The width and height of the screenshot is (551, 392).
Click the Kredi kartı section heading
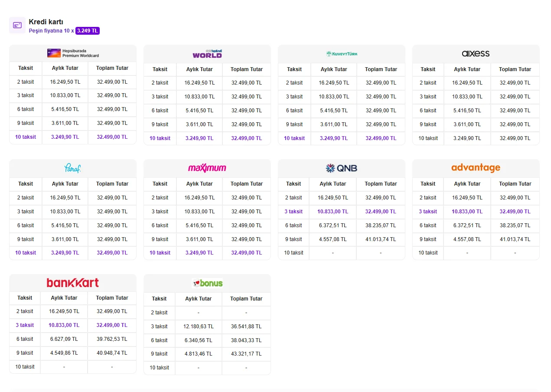click(x=46, y=22)
